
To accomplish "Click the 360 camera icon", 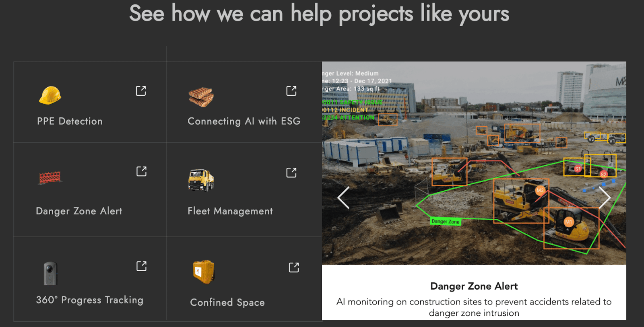I will 50,273.
